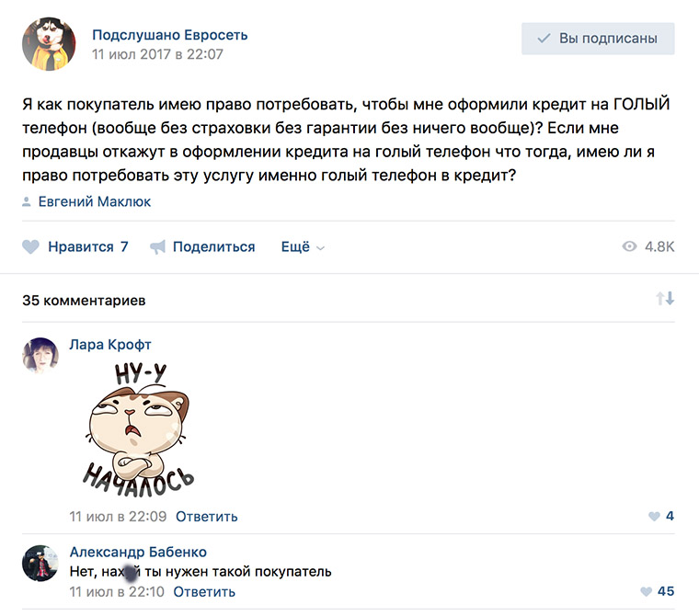Viewport: 699px width, 616px height.
Task: Click the person icon beside Евгений Маклюк
Action: click(29, 201)
